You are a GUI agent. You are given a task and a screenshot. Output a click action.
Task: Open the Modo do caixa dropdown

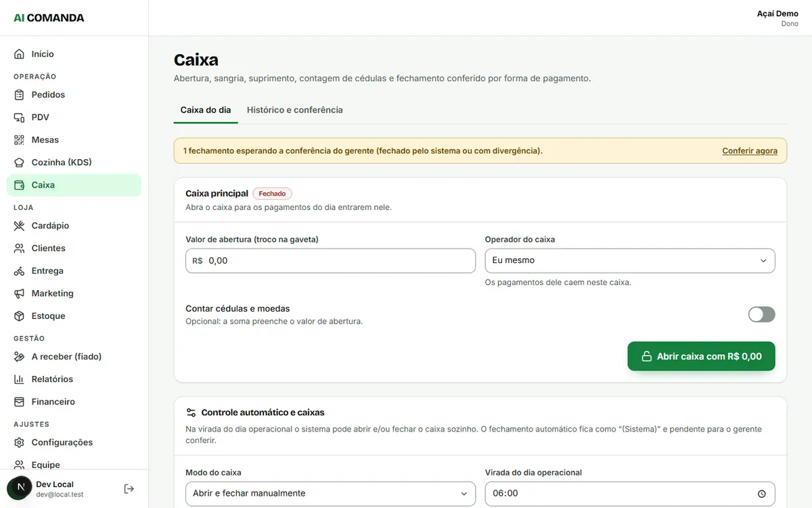(x=331, y=494)
